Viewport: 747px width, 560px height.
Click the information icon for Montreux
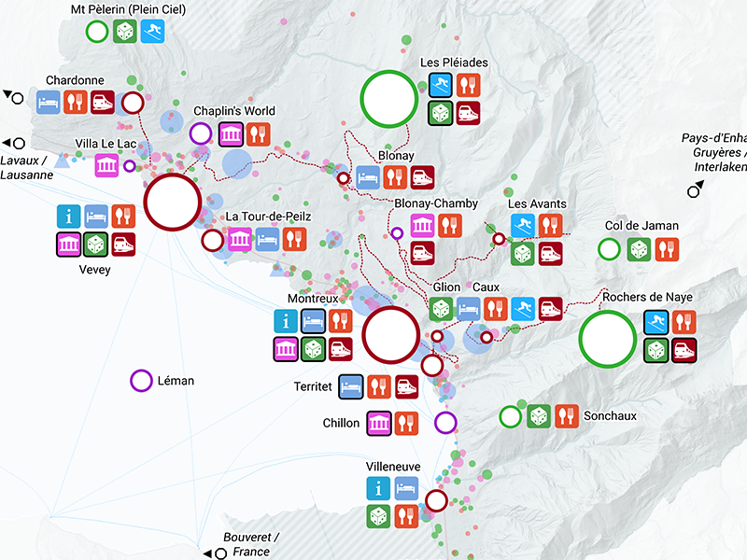coord(286,321)
